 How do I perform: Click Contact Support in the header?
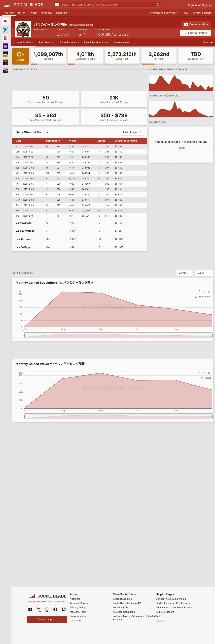pos(202,13)
